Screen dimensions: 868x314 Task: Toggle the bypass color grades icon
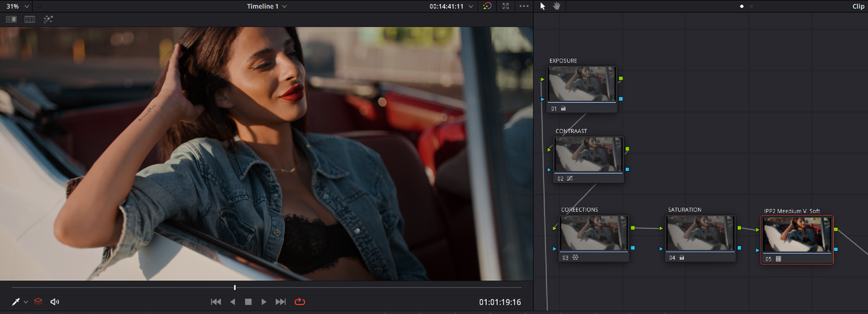point(487,6)
